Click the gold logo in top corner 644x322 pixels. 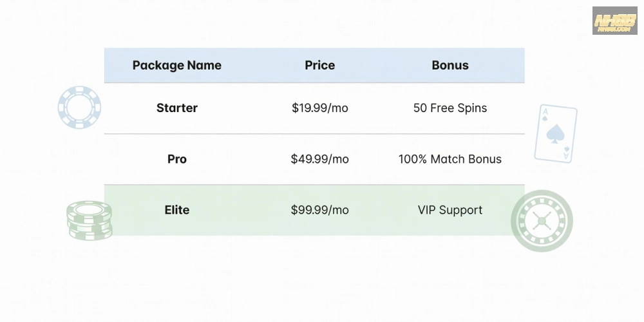click(x=614, y=21)
